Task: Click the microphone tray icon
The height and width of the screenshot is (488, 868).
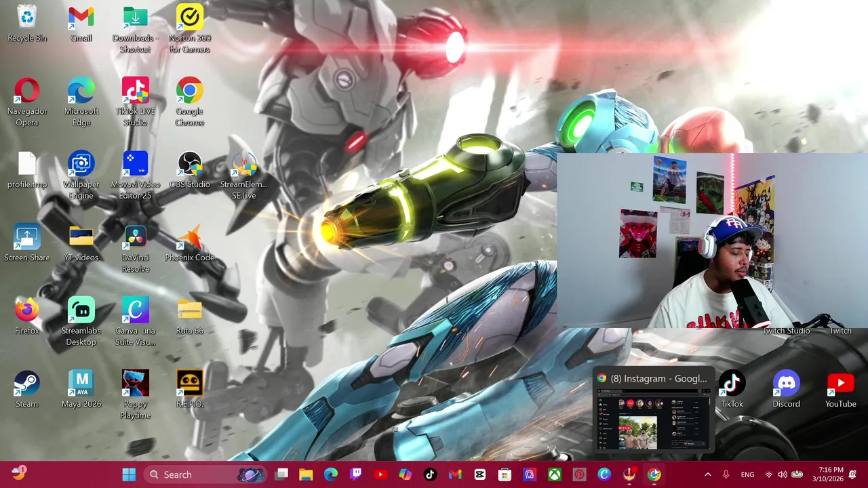Action: 726,474
